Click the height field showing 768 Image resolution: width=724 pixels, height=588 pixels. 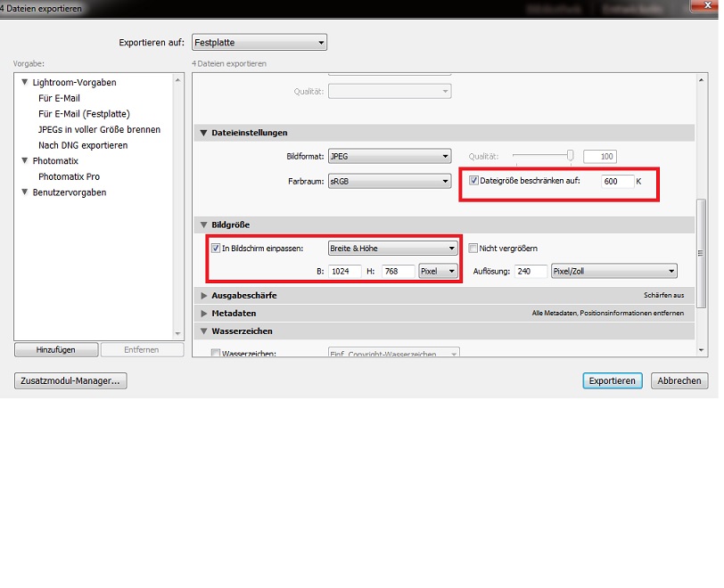pyautogui.click(x=398, y=272)
